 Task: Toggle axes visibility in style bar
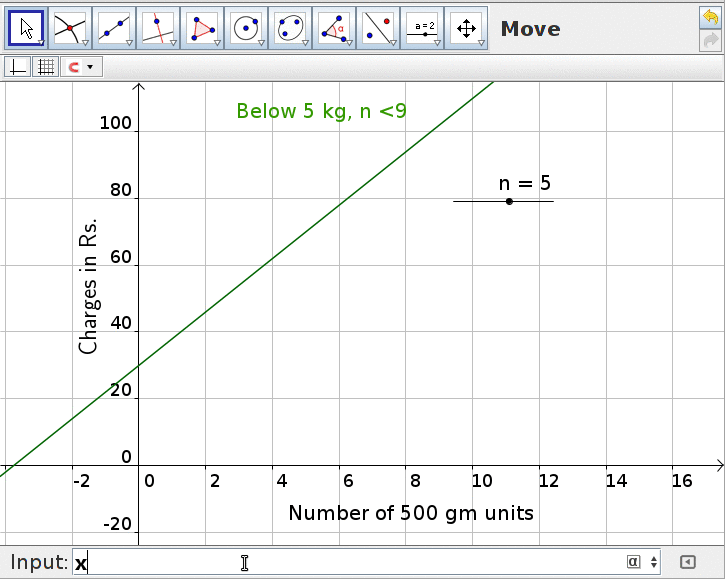click(17, 67)
